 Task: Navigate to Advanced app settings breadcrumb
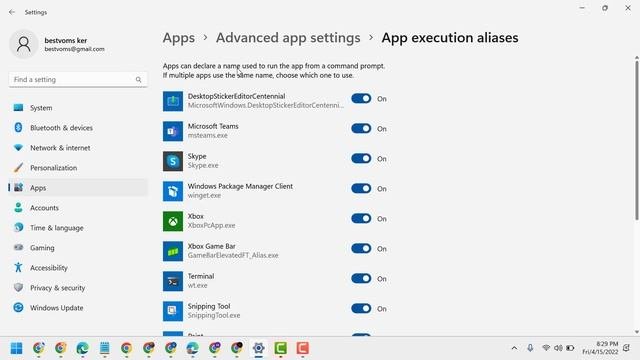pyautogui.click(x=288, y=38)
